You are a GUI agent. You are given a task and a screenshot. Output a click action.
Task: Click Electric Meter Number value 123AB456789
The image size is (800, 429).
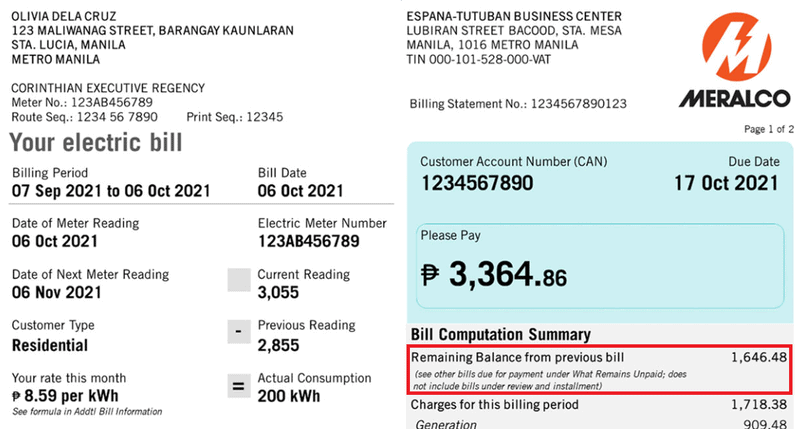point(309,241)
